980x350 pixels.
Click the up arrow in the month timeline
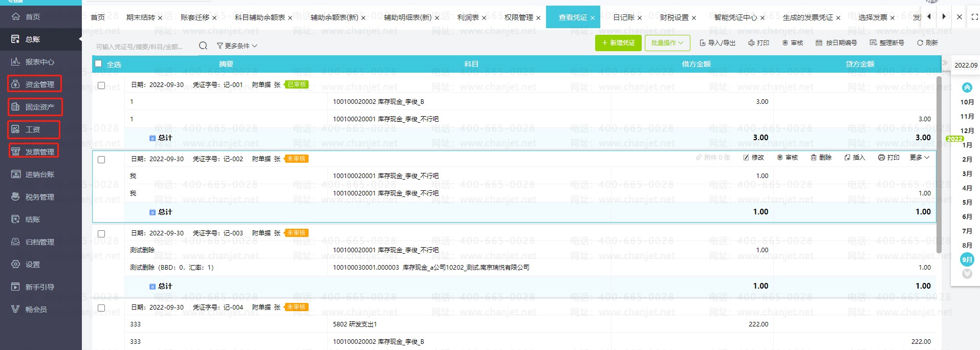click(x=967, y=87)
